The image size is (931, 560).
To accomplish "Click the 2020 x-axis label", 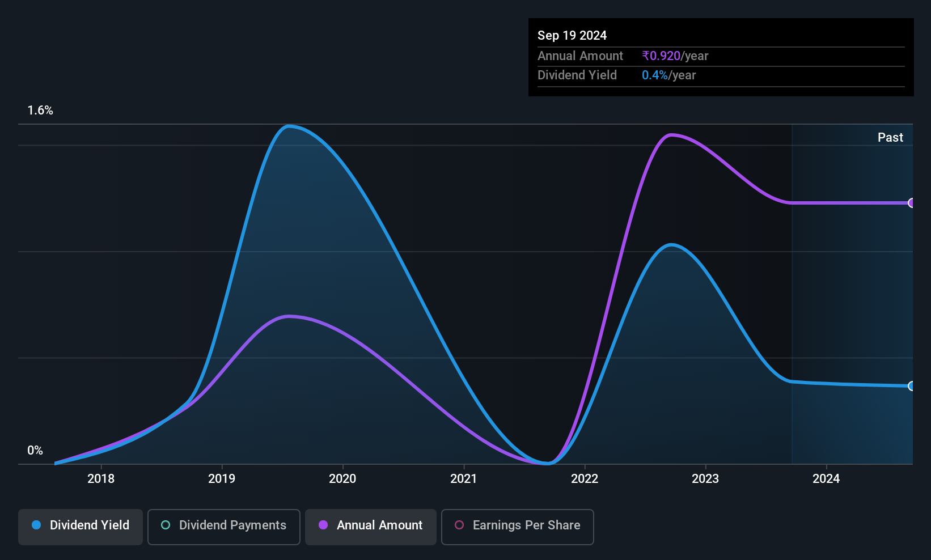I will [342, 479].
